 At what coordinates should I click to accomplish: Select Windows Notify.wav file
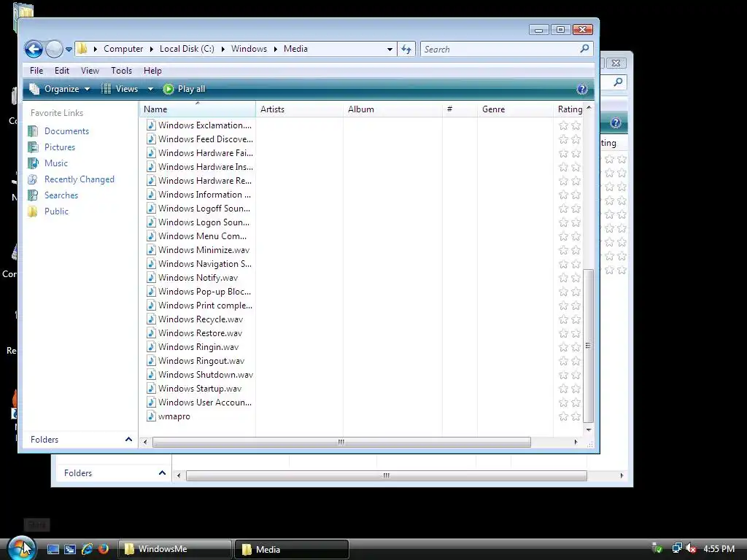pos(198,278)
